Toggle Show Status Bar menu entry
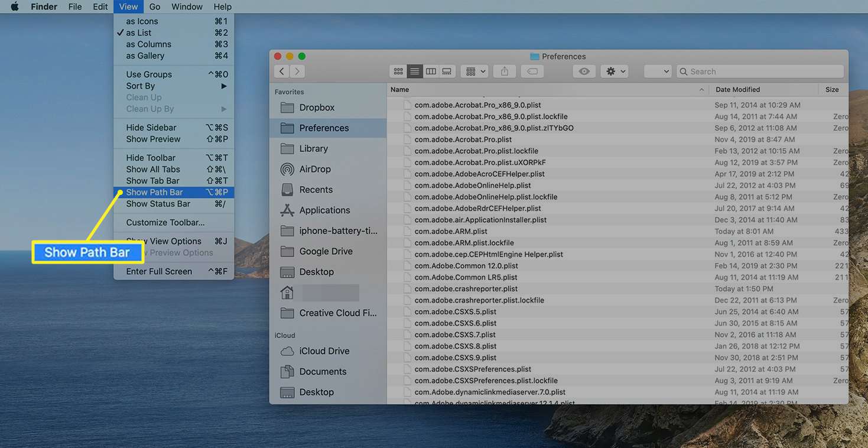Viewport: 868px width, 448px height. click(158, 204)
